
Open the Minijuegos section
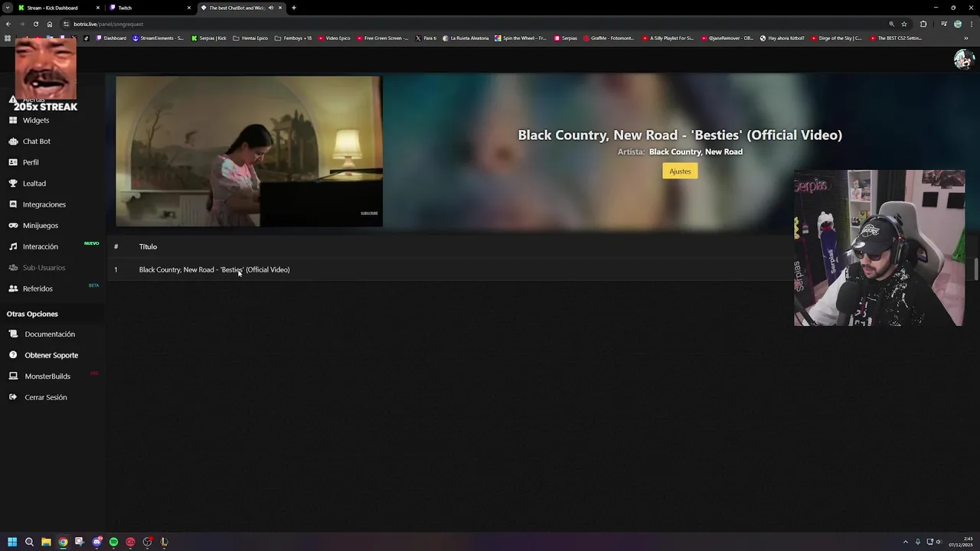pyautogui.click(x=40, y=226)
